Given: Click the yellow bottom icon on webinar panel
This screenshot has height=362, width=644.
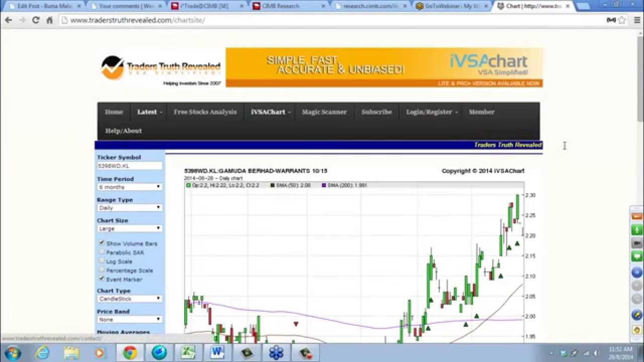Looking at the screenshot, I should pos(636,330).
